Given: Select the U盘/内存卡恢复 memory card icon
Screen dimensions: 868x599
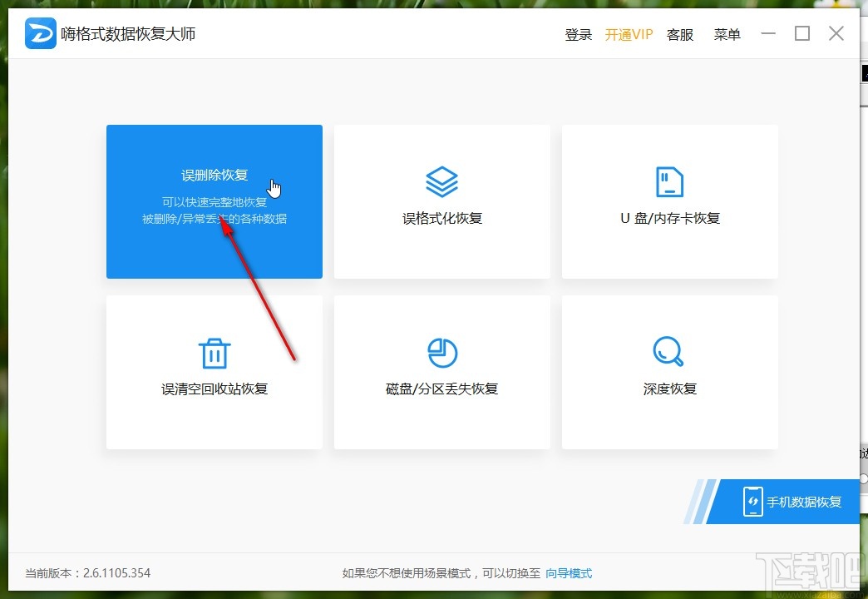Looking at the screenshot, I should tap(669, 181).
